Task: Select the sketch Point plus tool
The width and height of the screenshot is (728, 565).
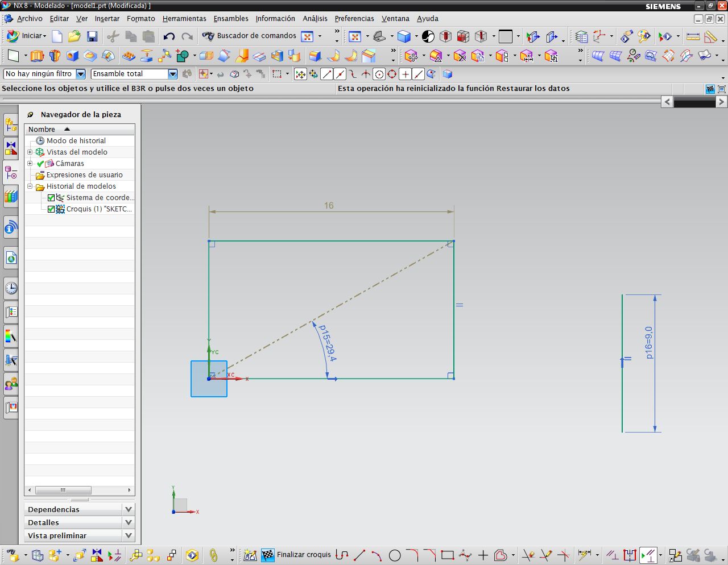Action: 483,555
